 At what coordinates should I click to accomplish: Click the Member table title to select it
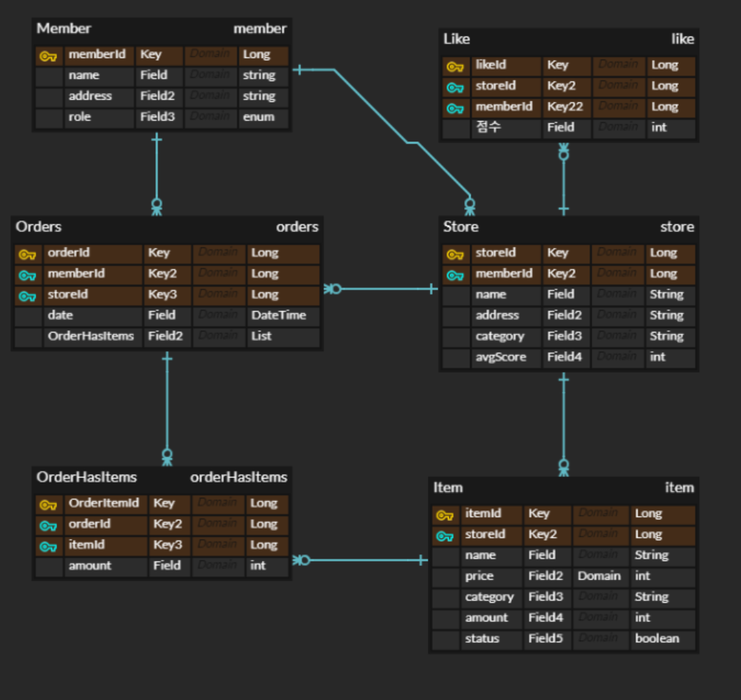pos(64,29)
